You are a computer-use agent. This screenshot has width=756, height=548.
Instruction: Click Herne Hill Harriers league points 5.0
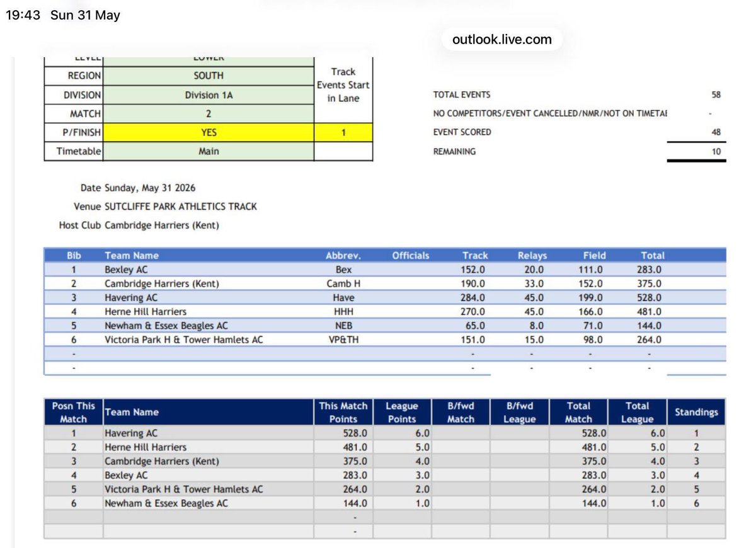(422, 447)
